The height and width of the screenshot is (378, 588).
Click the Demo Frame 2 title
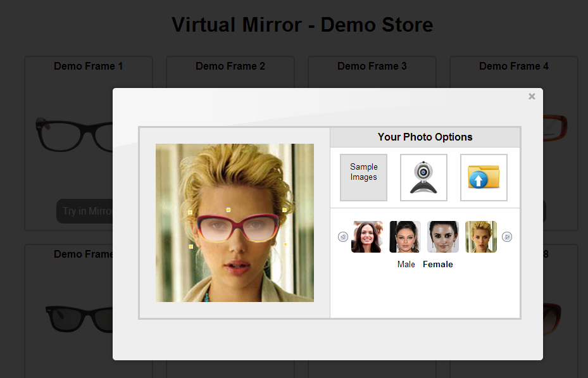click(230, 66)
